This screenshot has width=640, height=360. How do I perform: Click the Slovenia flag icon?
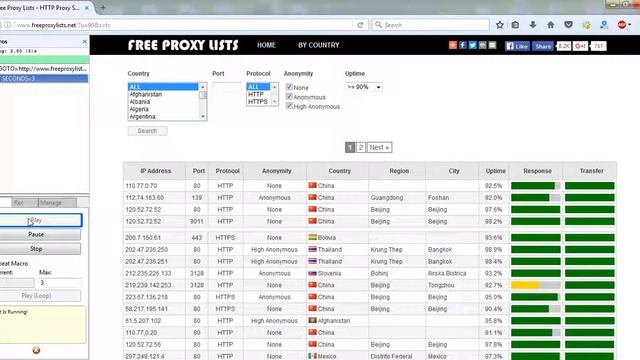pos(313,273)
